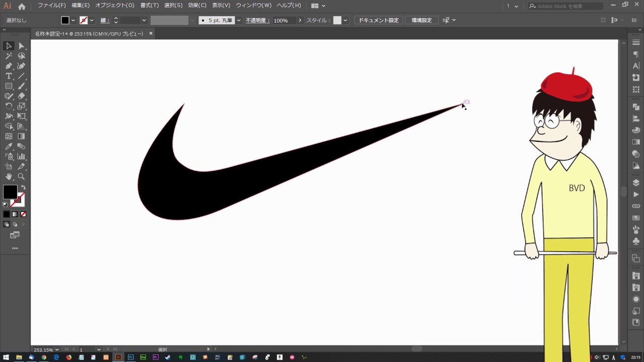Open the fill color dropdown
Screen dimensions: 644x362
pyautogui.click(x=73, y=20)
